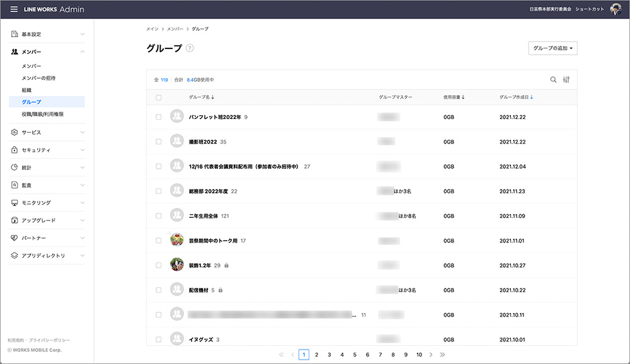
Task: Click the help question mark beside グループ
Action: (190, 48)
